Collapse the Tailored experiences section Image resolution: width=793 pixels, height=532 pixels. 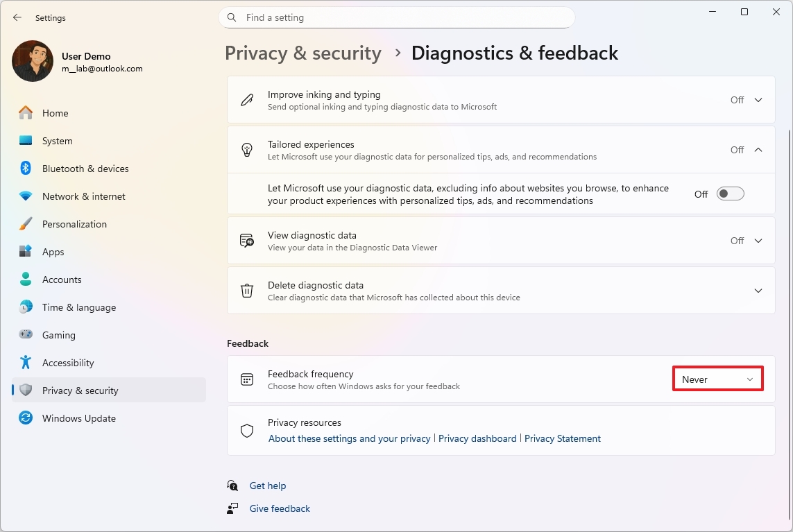pos(758,149)
